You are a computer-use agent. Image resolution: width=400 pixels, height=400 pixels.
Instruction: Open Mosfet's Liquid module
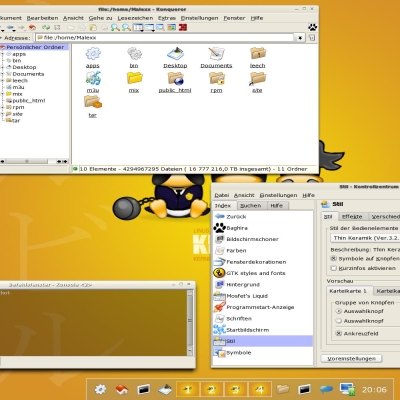click(263, 296)
